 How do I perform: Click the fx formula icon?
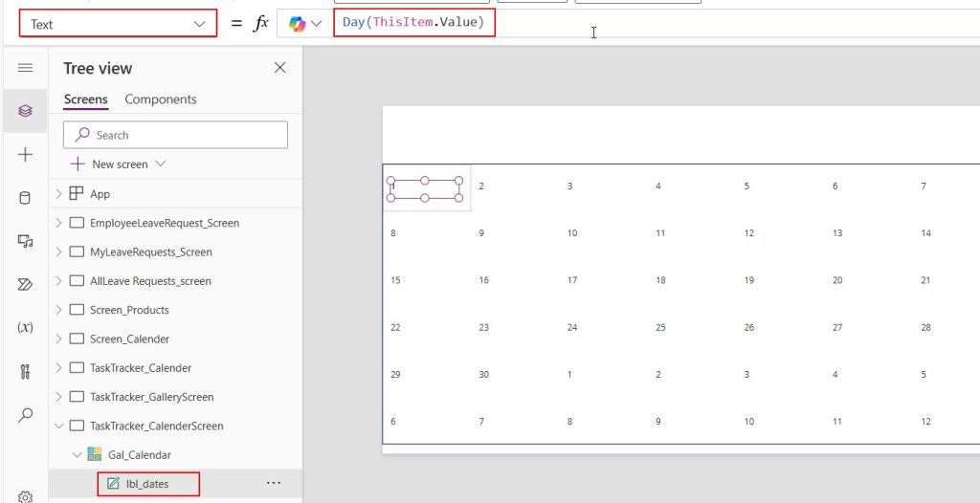click(x=260, y=23)
